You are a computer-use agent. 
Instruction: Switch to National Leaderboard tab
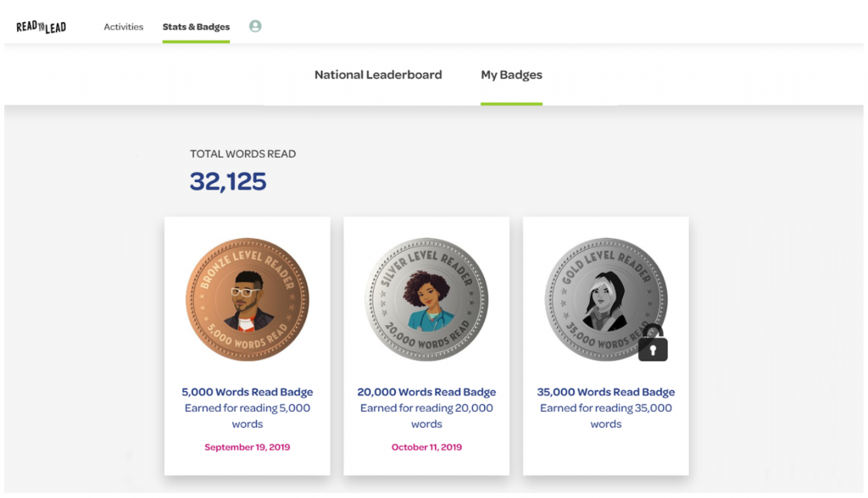pos(378,75)
